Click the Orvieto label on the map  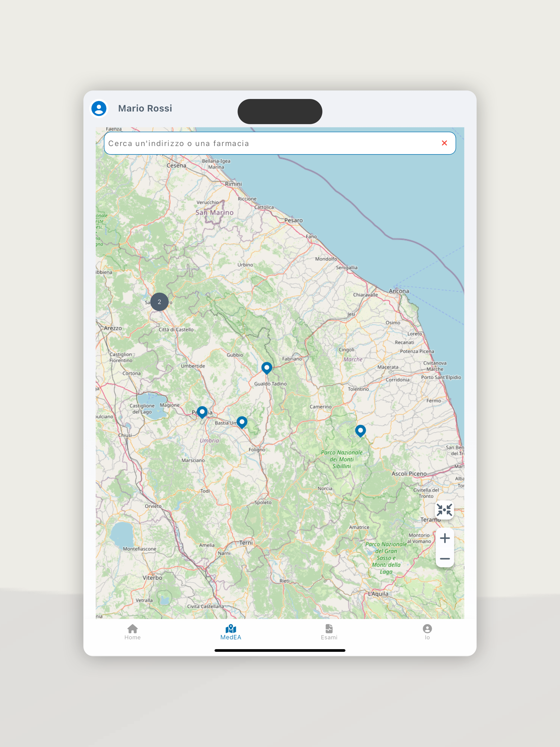click(x=153, y=506)
